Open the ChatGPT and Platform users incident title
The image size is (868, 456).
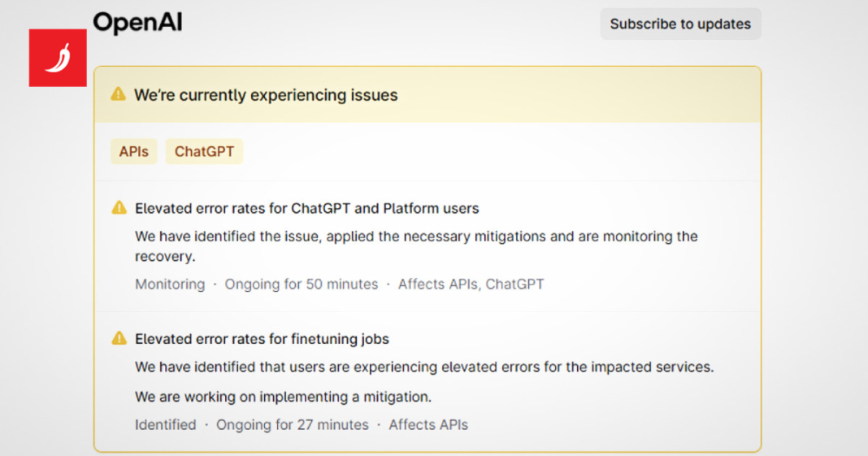(307, 208)
